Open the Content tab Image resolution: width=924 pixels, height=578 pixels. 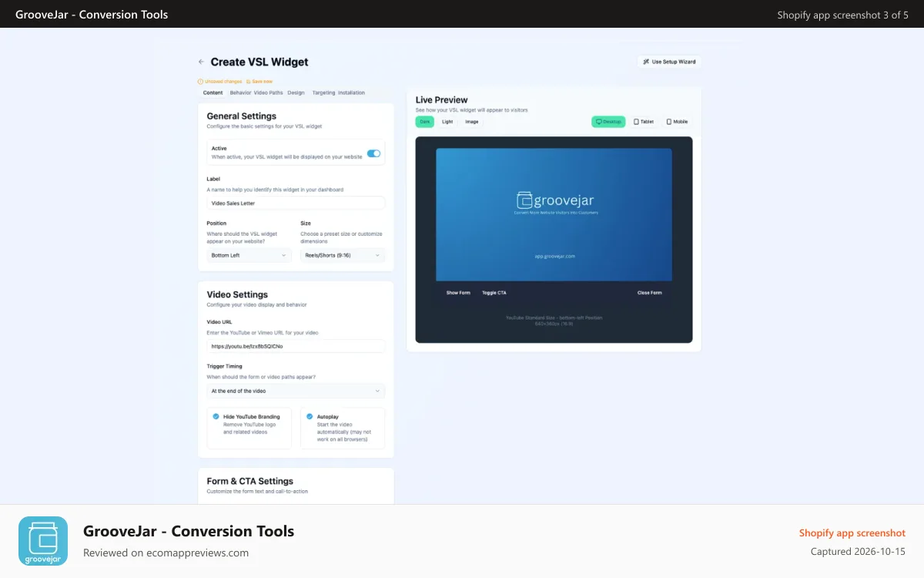pyautogui.click(x=213, y=92)
